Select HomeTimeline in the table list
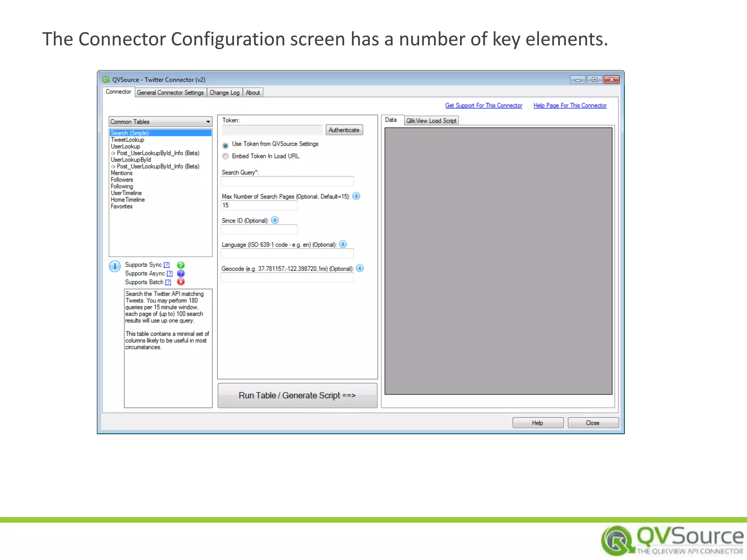 [x=160, y=199]
